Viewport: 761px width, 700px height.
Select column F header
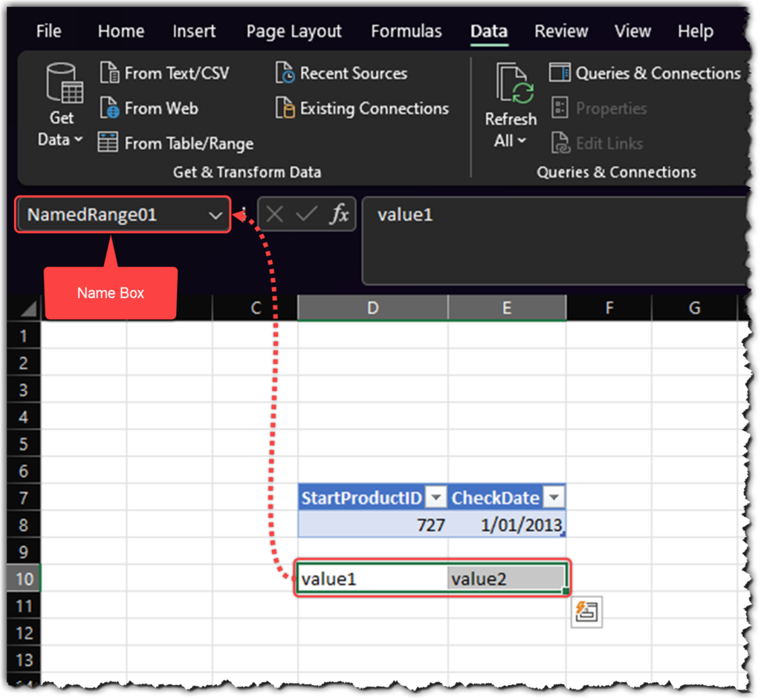pos(609,308)
